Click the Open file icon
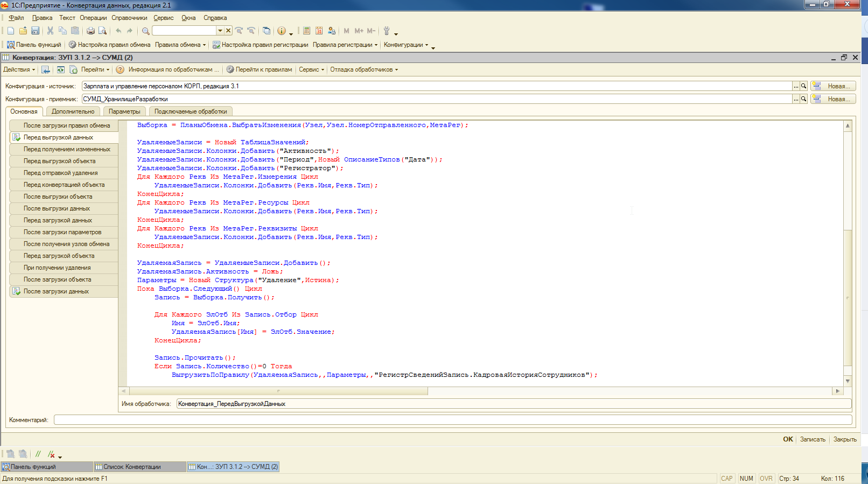This screenshot has height=484, width=868. pyautogui.click(x=23, y=31)
